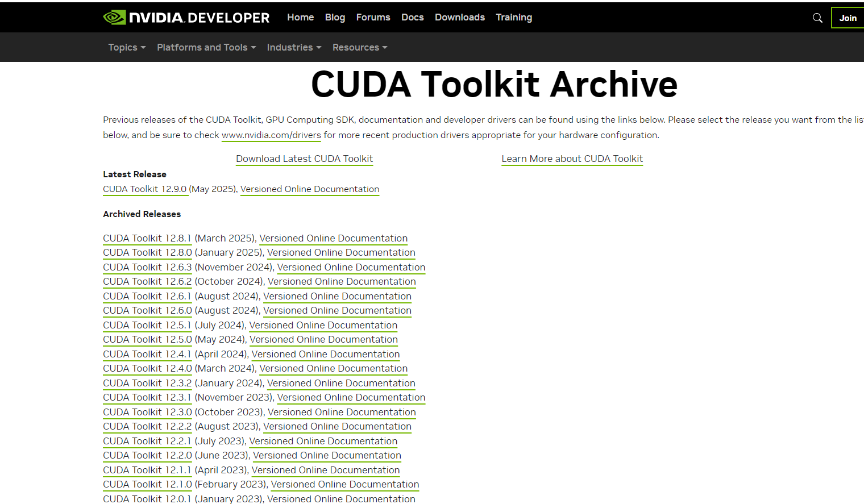Viewport: 864px width, 504px height.
Task: Click the Join button
Action: (x=848, y=18)
